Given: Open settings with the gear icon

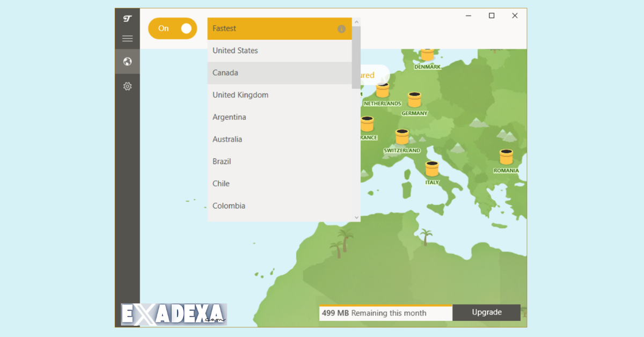Looking at the screenshot, I should coord(127,86).
